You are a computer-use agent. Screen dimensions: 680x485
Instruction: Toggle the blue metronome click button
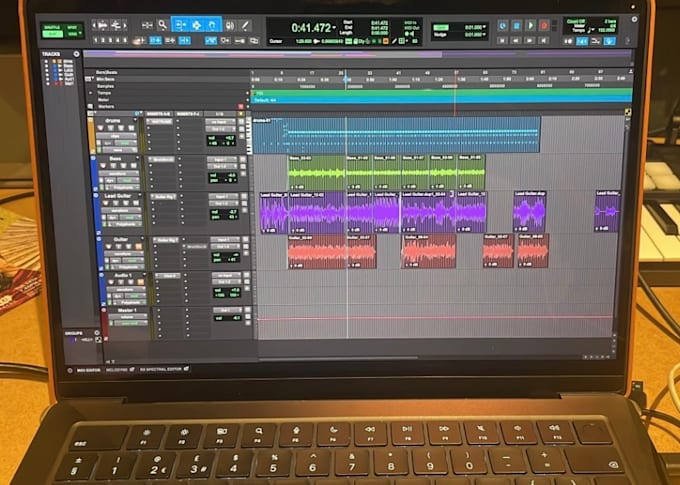[x=582, y=42]
